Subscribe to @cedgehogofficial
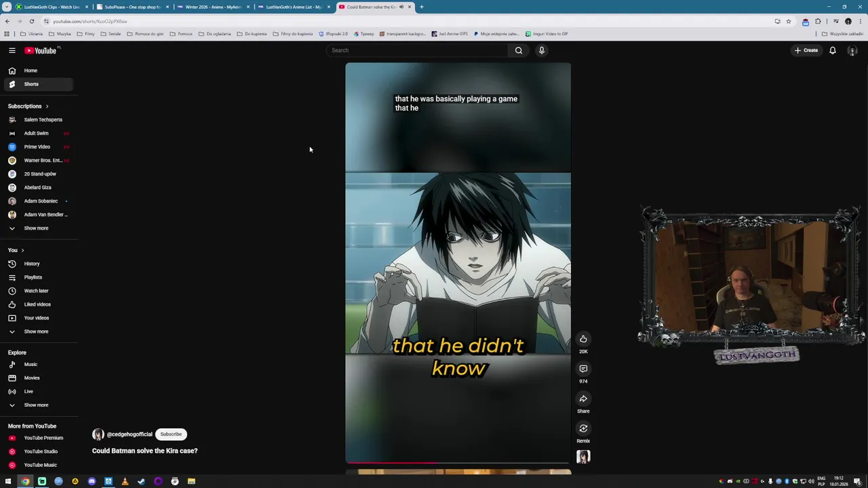 click(x=171, y=434)
